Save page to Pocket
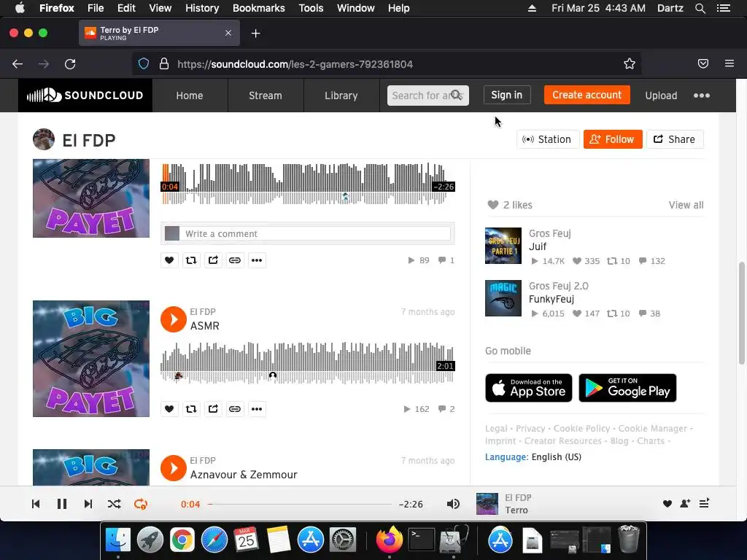Image resolution: width=747 pixels, height=560 pixels. click(703, 64)
